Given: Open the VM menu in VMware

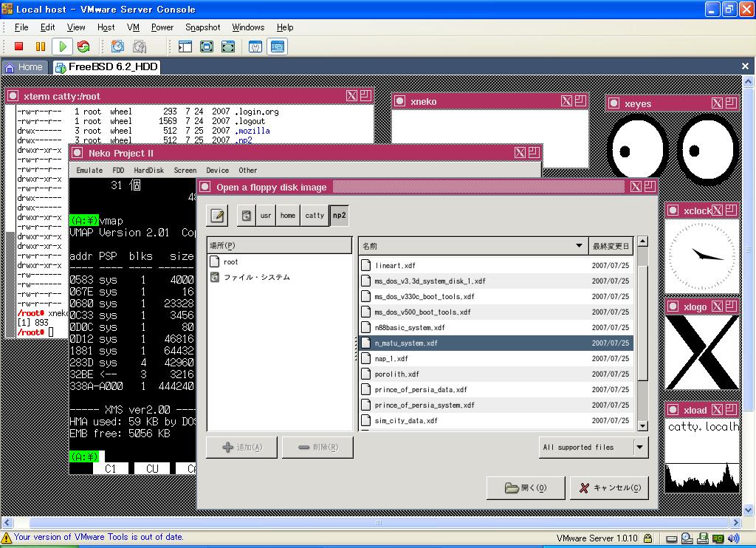Looking at the screenshot, I should click(133, 27).
